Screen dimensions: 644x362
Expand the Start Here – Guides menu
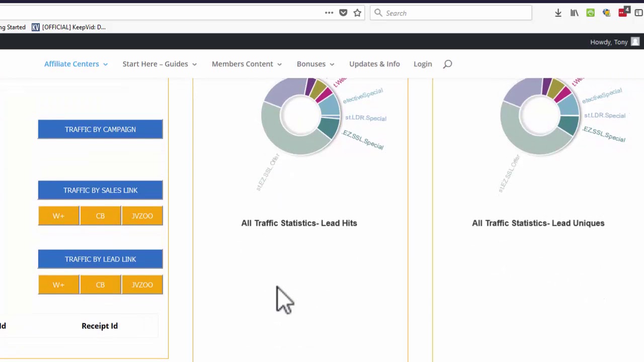[x=159, y=64]
